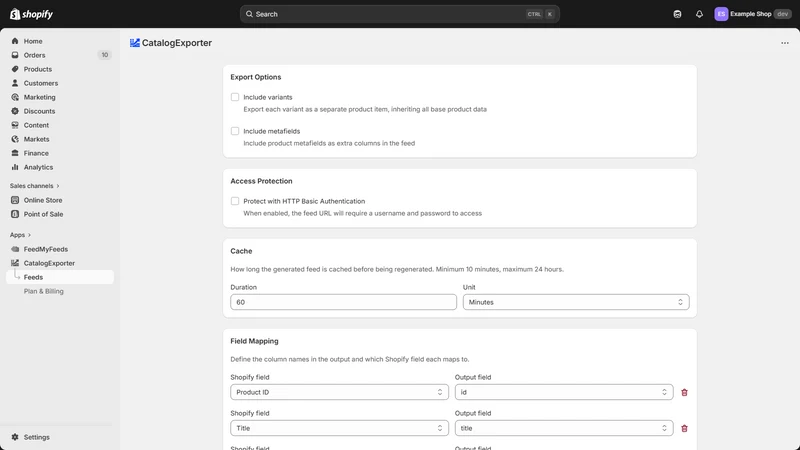
Task: Delete the Title mapping row
Action: point(684,429)
